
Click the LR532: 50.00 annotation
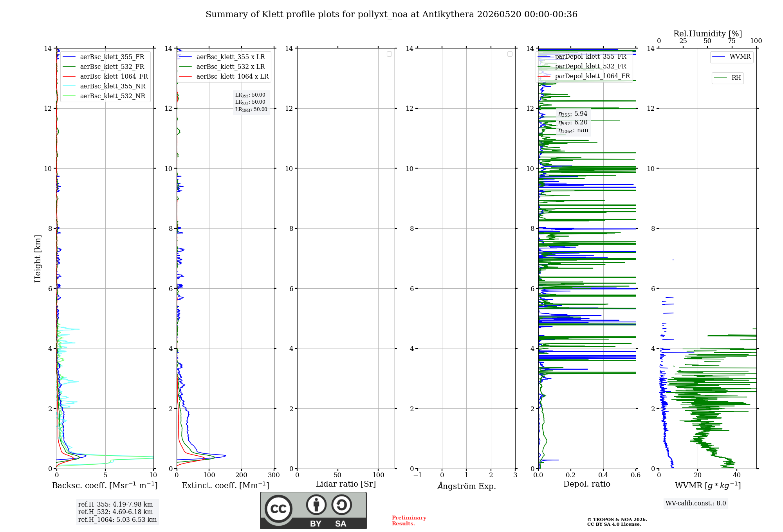(250, 102)
